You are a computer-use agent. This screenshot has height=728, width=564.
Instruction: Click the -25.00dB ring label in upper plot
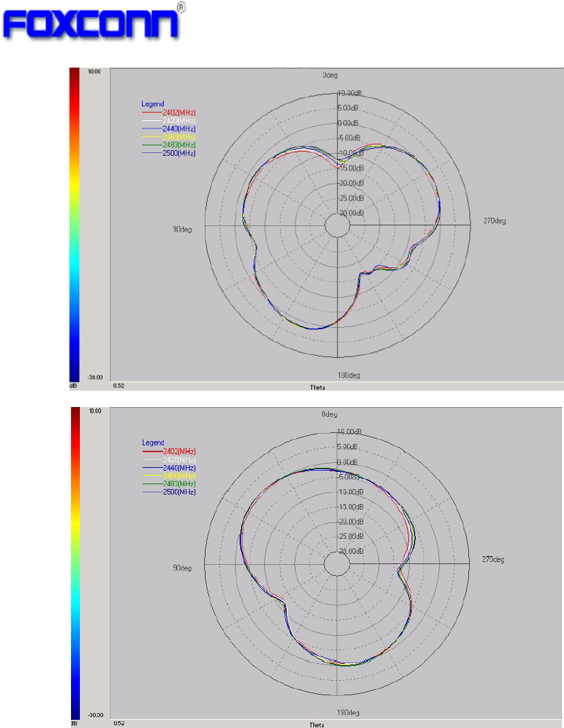click(350, 198)
